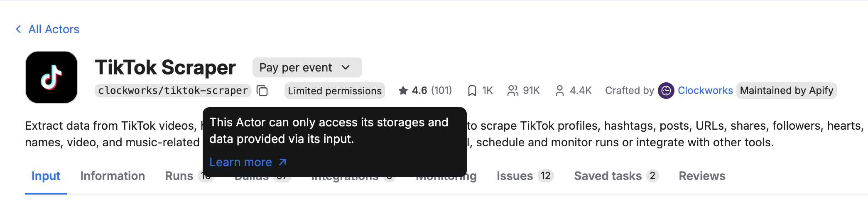This screenshot has width=868, height=202.
Task: Click the total users icon showing 91K
Action: pos(512,91)
